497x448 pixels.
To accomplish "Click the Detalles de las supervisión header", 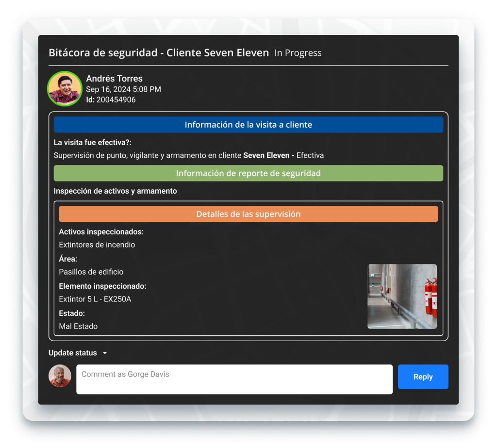I will (248, 214).
